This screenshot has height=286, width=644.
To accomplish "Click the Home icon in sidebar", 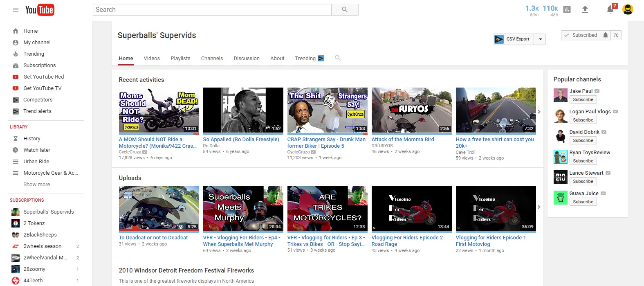I will tap(16, 31).
